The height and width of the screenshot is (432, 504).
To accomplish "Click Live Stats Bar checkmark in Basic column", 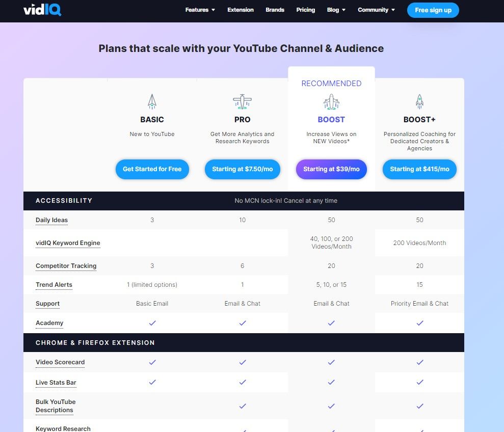I will 152,382.
